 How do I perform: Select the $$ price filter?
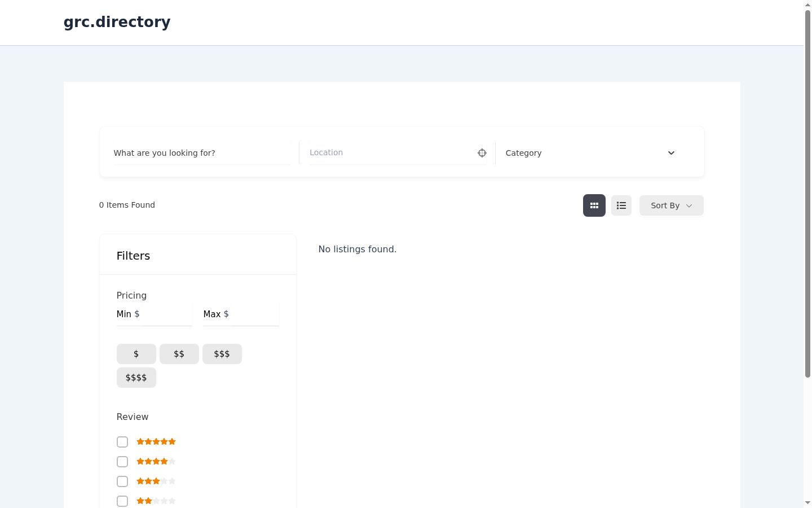tap(179, 354)
